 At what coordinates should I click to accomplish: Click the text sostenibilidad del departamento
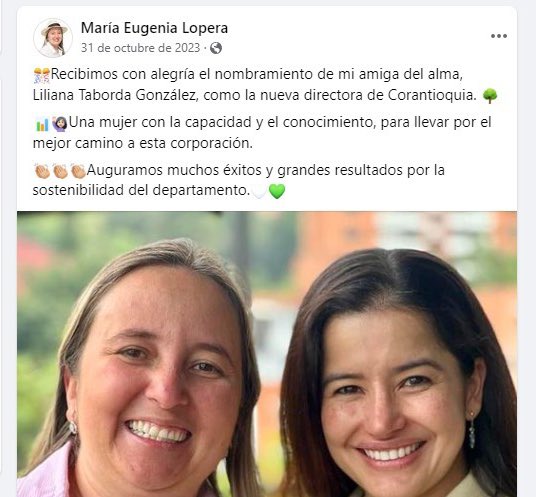click(x=141, y=190)
